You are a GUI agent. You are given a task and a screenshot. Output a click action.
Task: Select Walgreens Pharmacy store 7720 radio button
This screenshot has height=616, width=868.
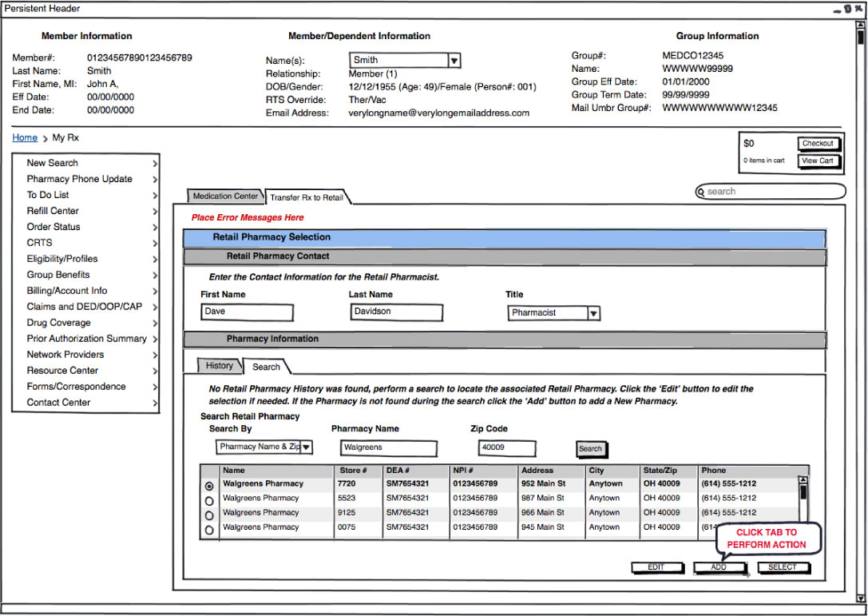tap(209, 487)
